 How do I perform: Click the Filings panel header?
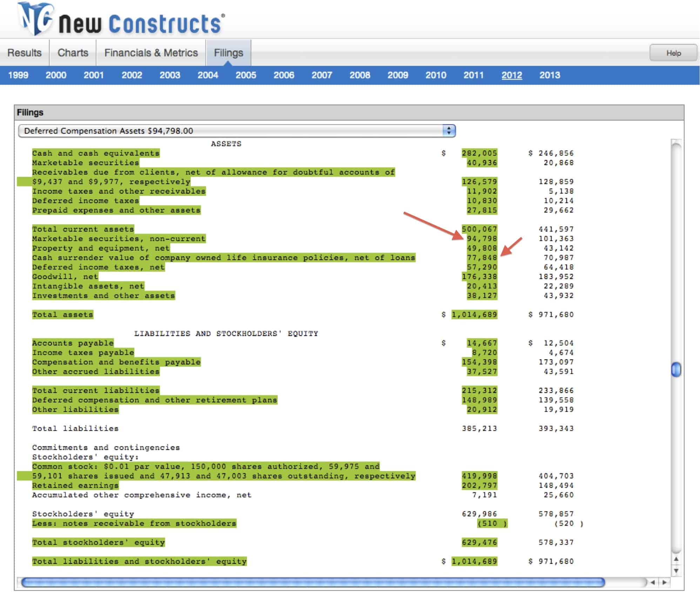(x=349, y=113)
